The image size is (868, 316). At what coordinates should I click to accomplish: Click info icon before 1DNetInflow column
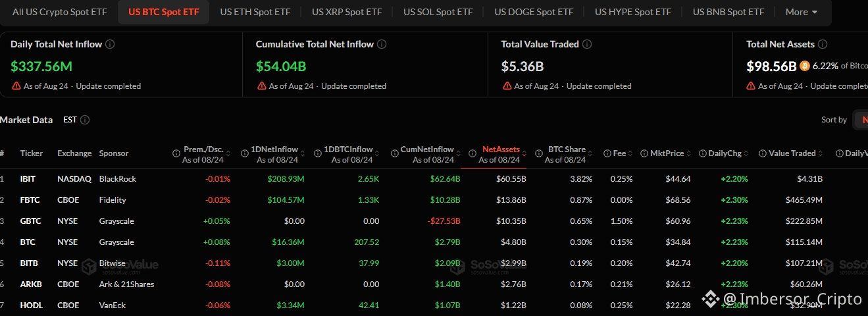[245, 153]
